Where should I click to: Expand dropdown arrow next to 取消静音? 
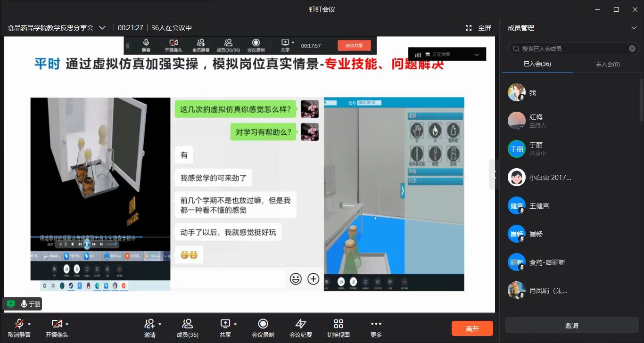(x=29, y=324)
